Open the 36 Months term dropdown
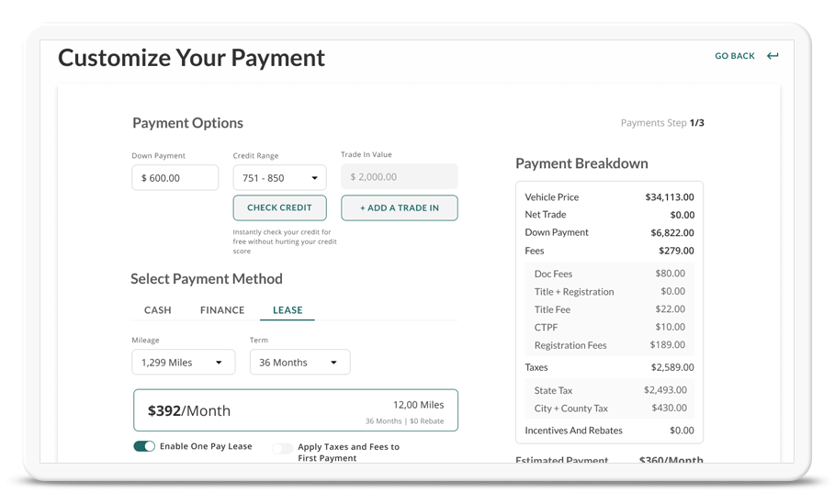The height and width of the screenshot is (504, 835). coord(299,363)
